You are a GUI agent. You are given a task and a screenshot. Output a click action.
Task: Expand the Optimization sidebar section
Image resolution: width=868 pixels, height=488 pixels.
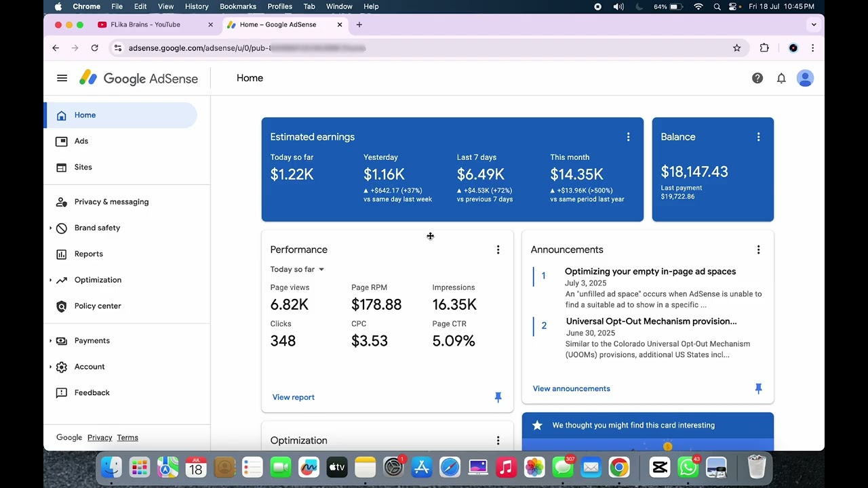(50, 280)
